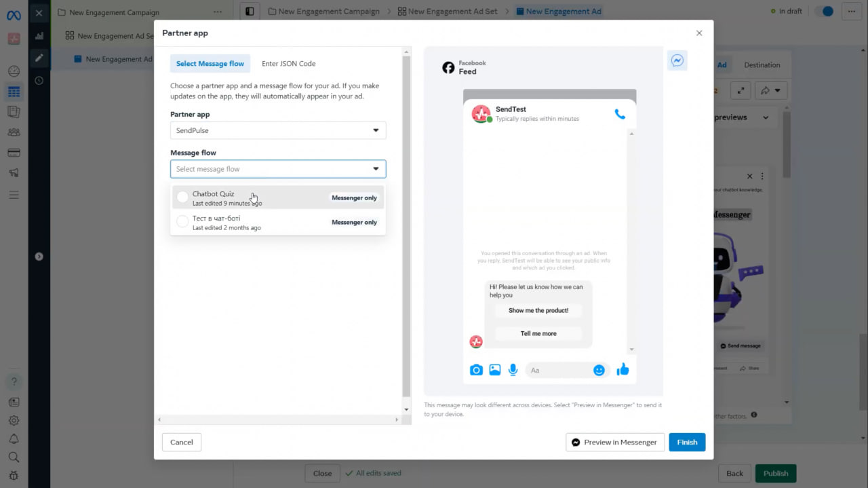Open the help question mark icon
868x488 pixels.
[x=14, y=381]
